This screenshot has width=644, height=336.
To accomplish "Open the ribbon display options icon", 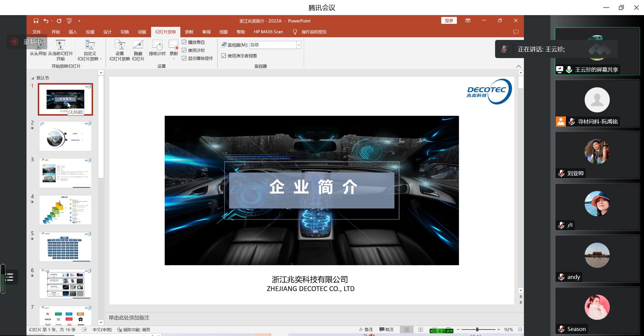I will [468, 20].
